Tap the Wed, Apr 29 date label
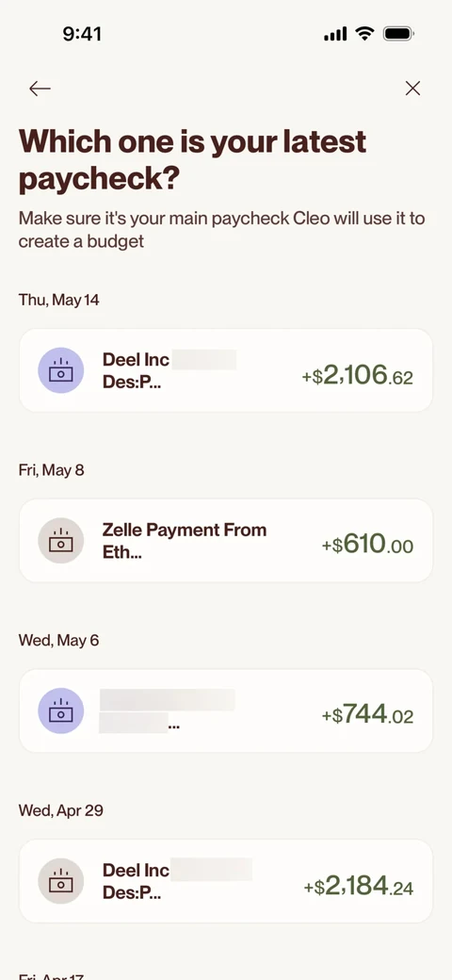 pos(61,810)
